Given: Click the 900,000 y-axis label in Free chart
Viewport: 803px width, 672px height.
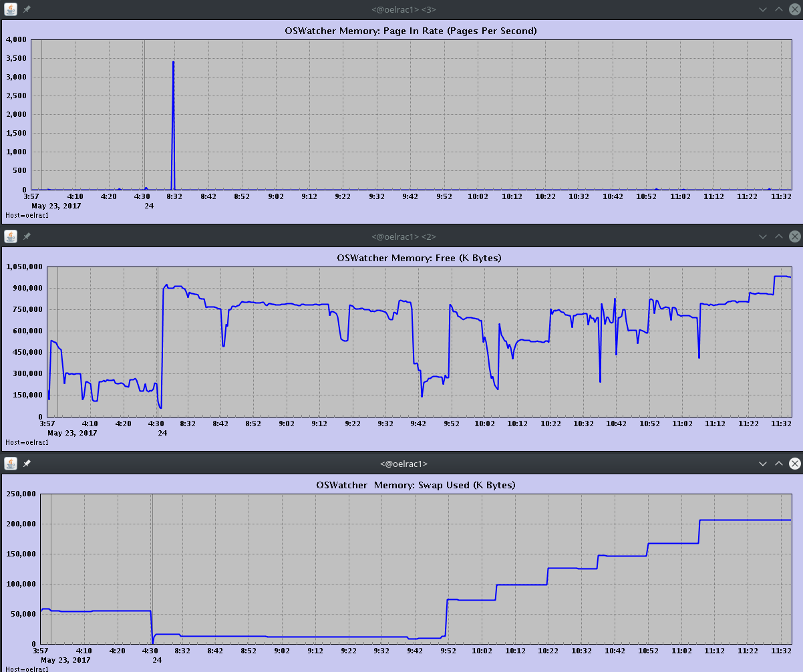Looking at the screenshot, I should (27, 288).
